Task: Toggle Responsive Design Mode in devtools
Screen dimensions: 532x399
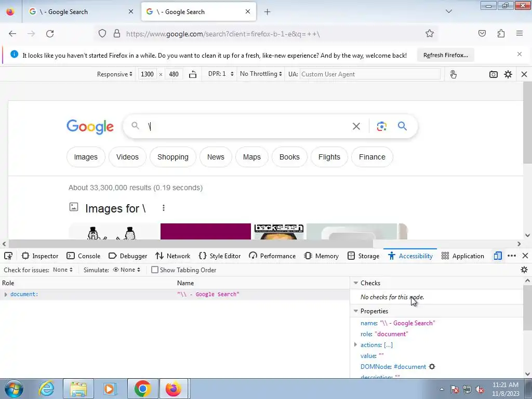Action: point(498,256)
